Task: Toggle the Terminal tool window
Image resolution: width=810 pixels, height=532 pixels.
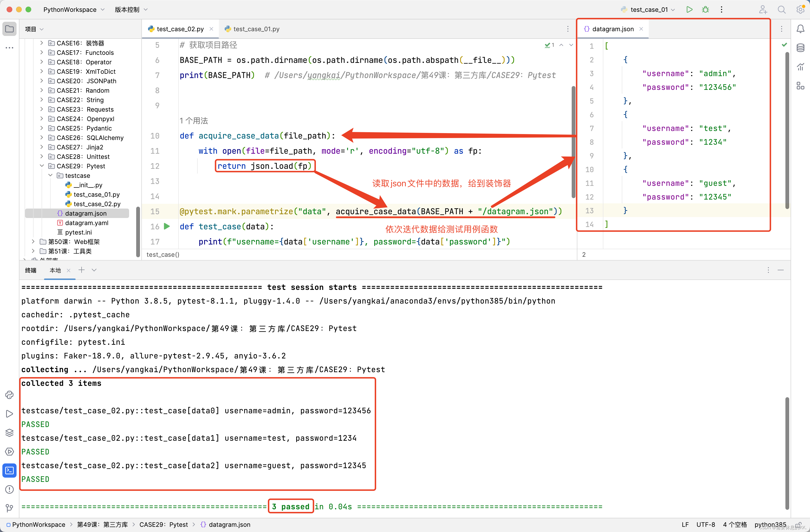Action: (9, 470)
